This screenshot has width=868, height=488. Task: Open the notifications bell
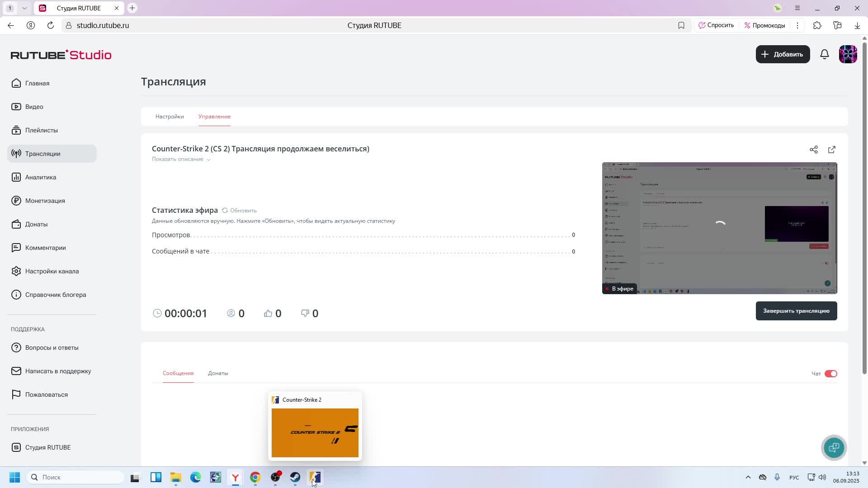pos(824,54)
